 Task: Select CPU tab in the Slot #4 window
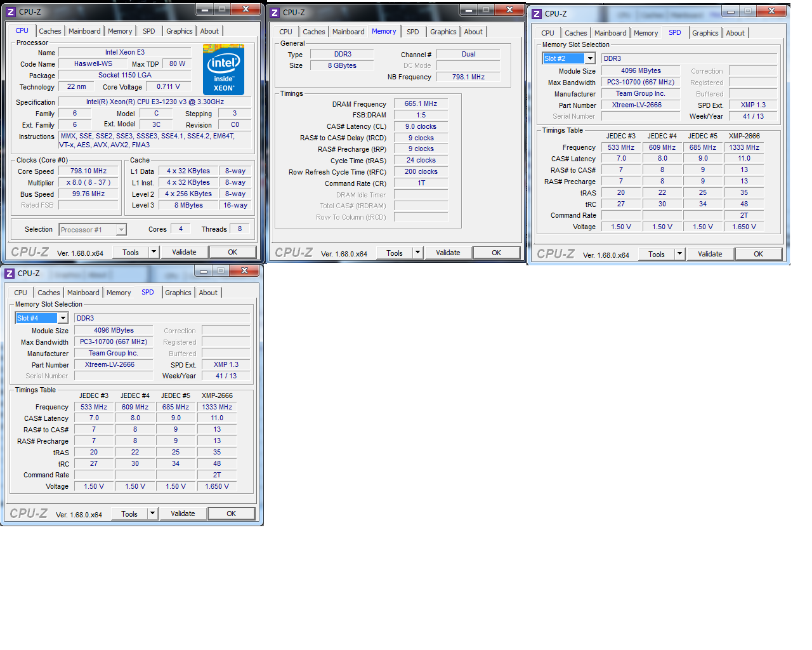(21, 293)
